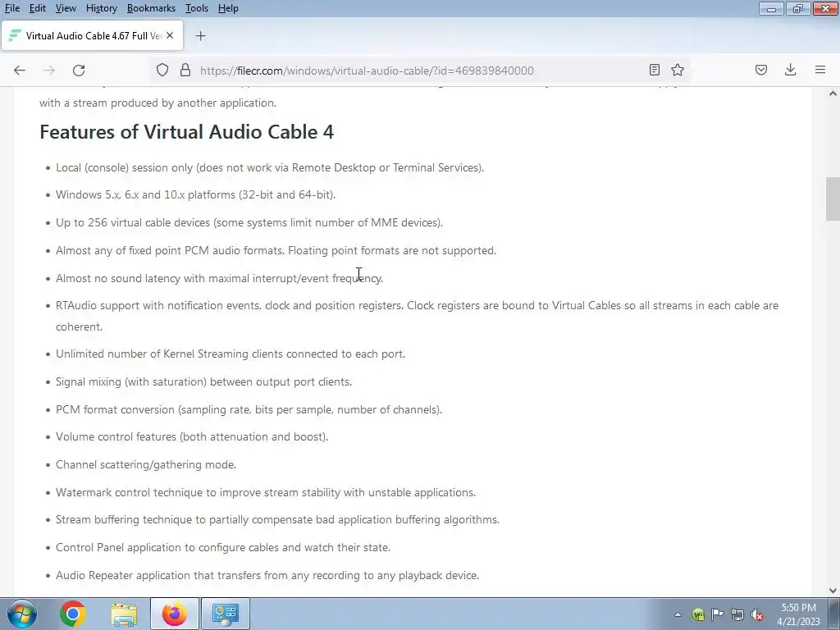Save page to Pocket
The width and height of the screenshot is (840, 630).
tap(761, 71)
